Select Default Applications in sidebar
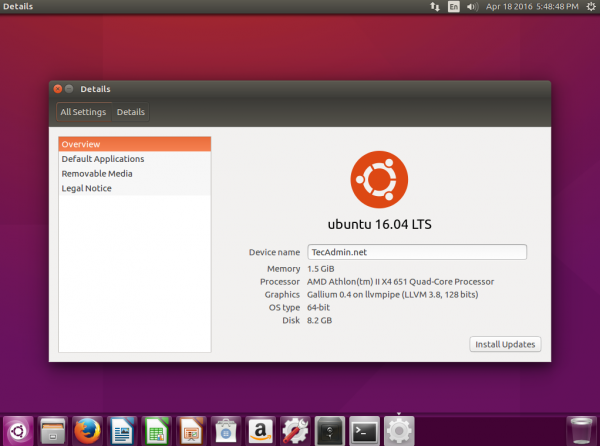The height and width of the screenshot is (446, 600). click(x=103, y=159)
